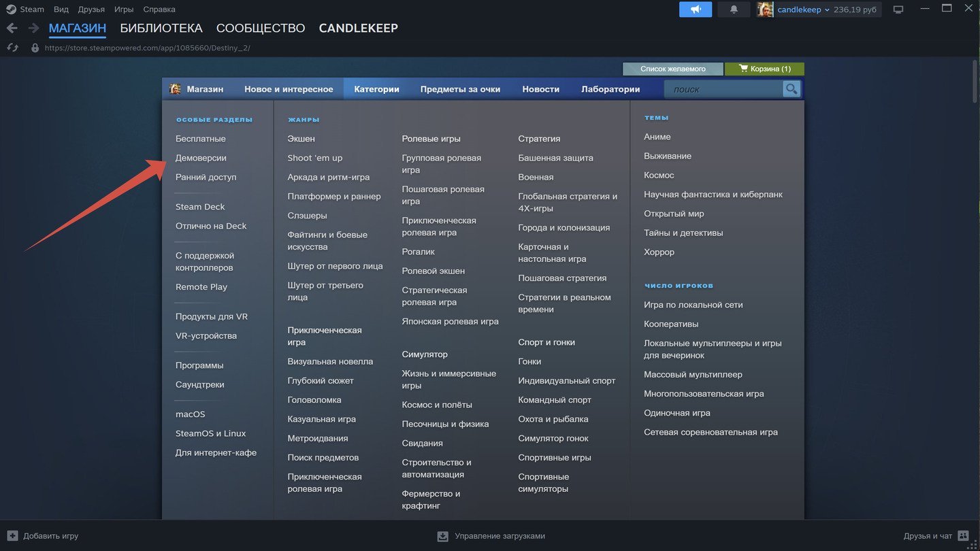This screenshot has height=551, width=980.
Task: Select Пошаговая стратегия genre
Action: (x=562, y=278)
